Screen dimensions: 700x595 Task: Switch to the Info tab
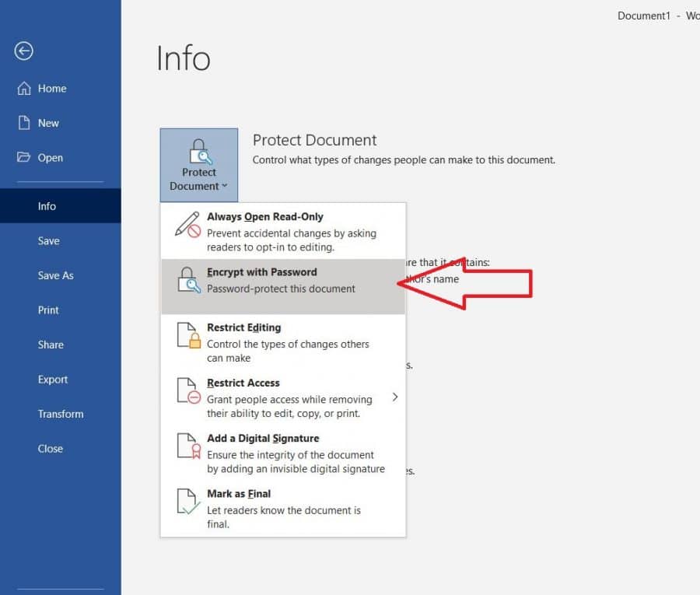[x=47, y=205]
